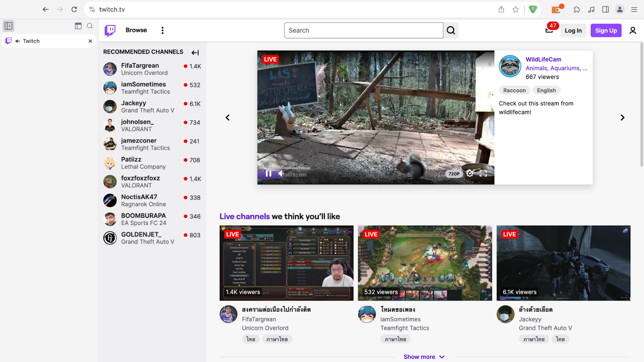Select the Raccoon tag
This screenshot has width=644, height=362.
coord(514,90)
